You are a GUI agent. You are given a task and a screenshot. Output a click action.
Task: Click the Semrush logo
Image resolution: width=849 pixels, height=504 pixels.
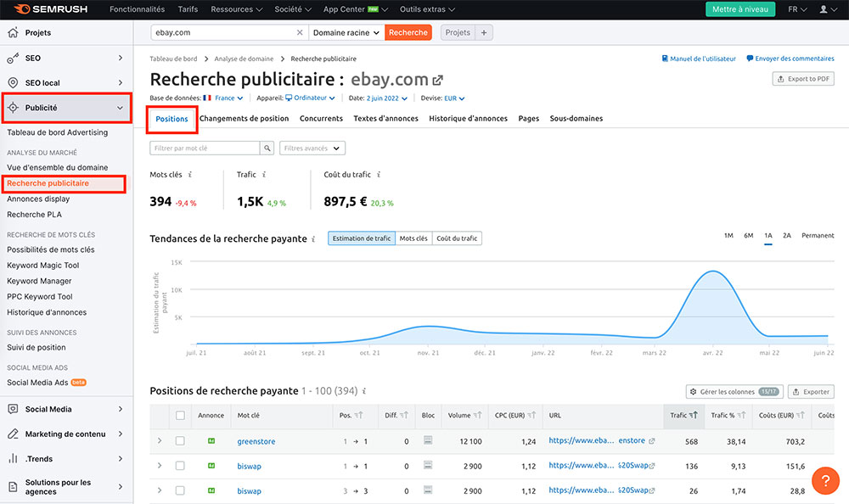pyautogui.click(x=50, y=9)
